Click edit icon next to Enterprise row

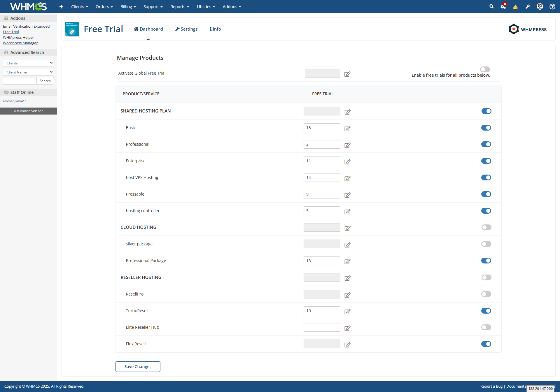[x=347, y=162]
